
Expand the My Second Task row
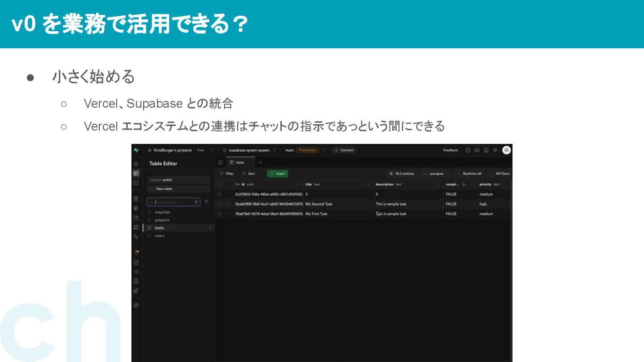click(x=227, y=204)
